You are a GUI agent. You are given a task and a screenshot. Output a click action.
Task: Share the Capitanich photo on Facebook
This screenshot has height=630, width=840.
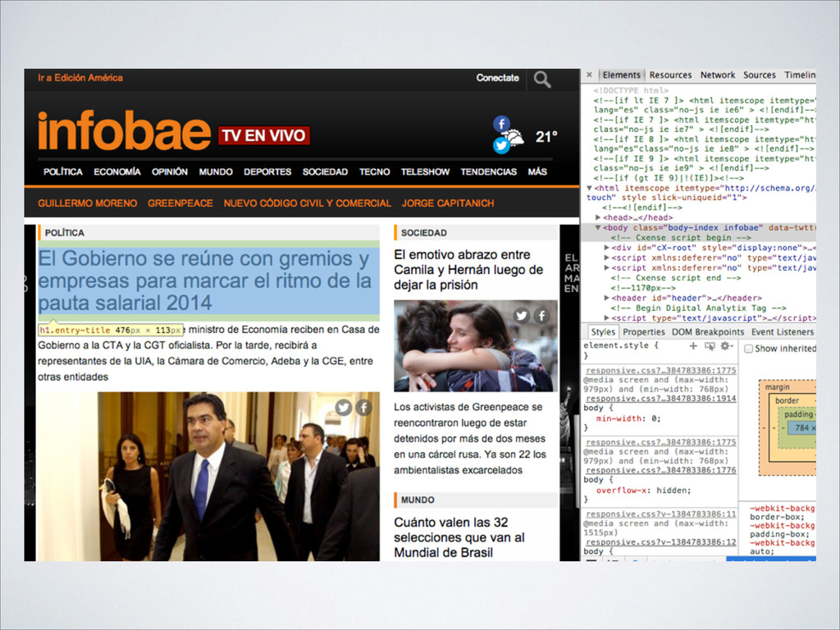363,408
